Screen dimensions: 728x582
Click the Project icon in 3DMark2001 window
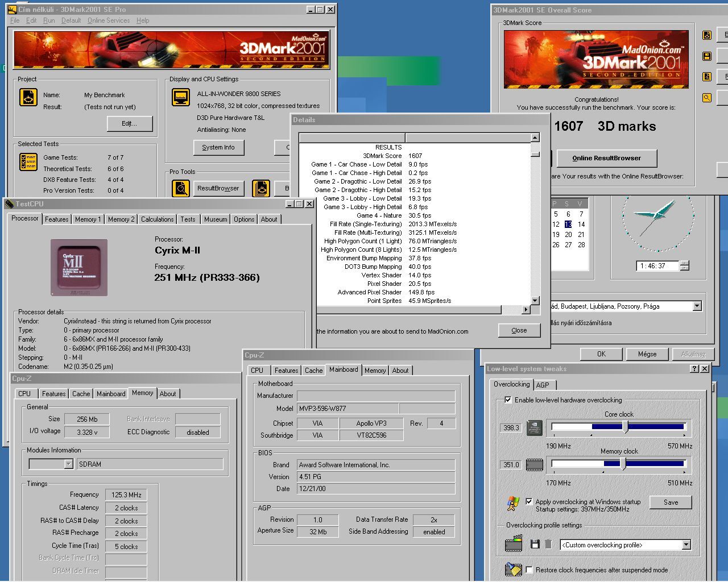[28, 97]
